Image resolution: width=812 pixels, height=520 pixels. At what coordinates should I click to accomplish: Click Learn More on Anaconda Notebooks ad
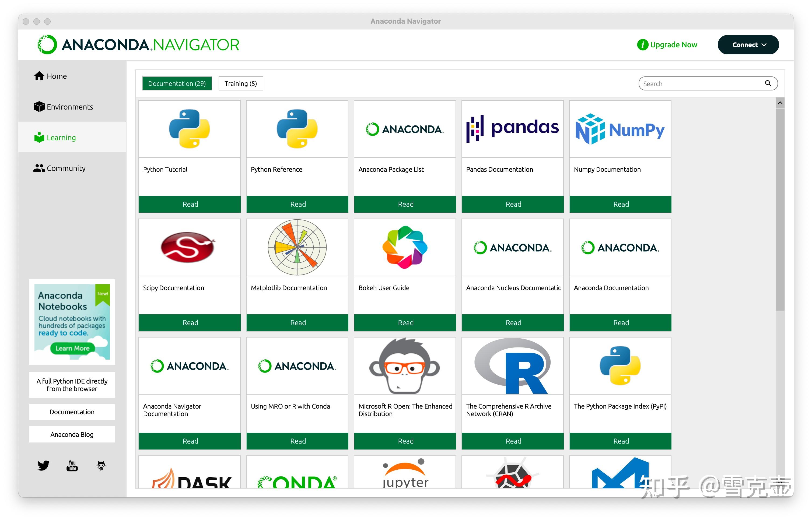[x=72, y=348]
